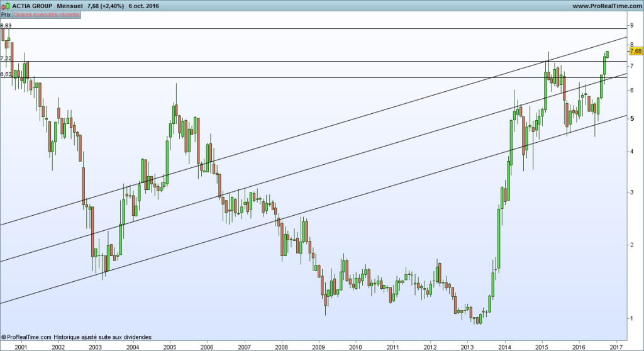Click the 9 price scale value
Image resolution: width=644 pixels, height=351 pixels.
[x=631, y=26]
